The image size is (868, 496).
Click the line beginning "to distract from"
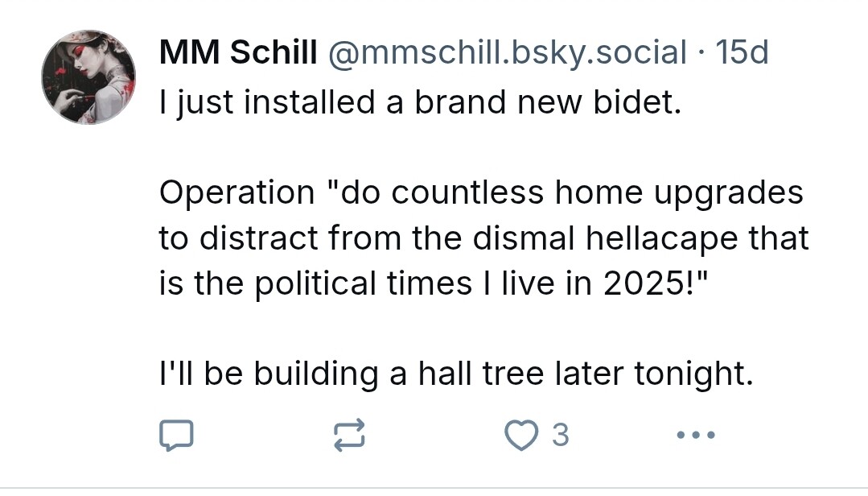click(x=483, y=238)
